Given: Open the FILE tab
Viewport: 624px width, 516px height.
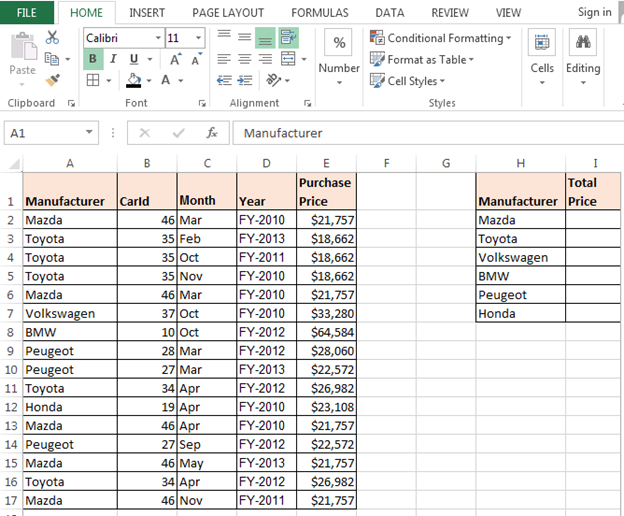Looking at the screenshot, I should tap(27, 12).
